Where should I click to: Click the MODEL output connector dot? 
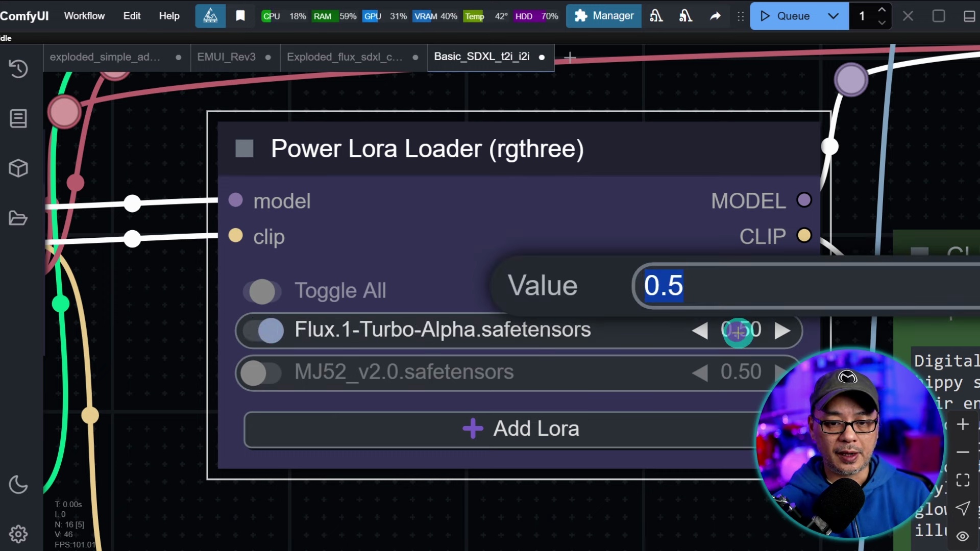[804, 200]
